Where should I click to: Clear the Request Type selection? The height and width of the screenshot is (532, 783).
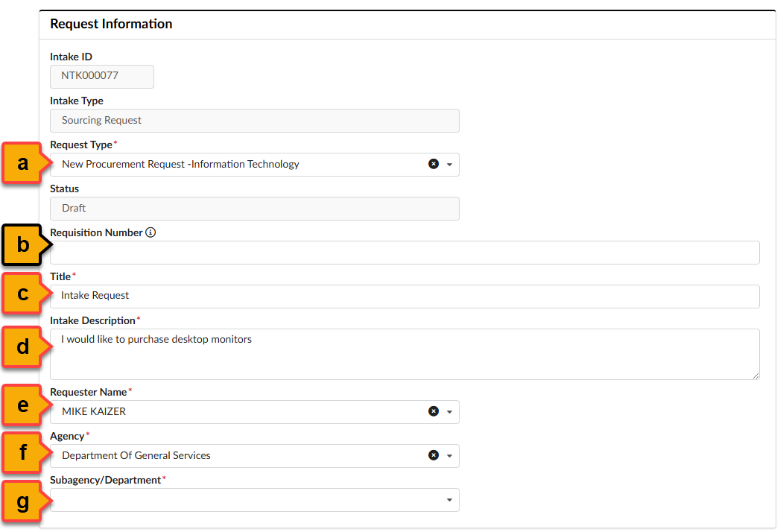click(434, 164)
